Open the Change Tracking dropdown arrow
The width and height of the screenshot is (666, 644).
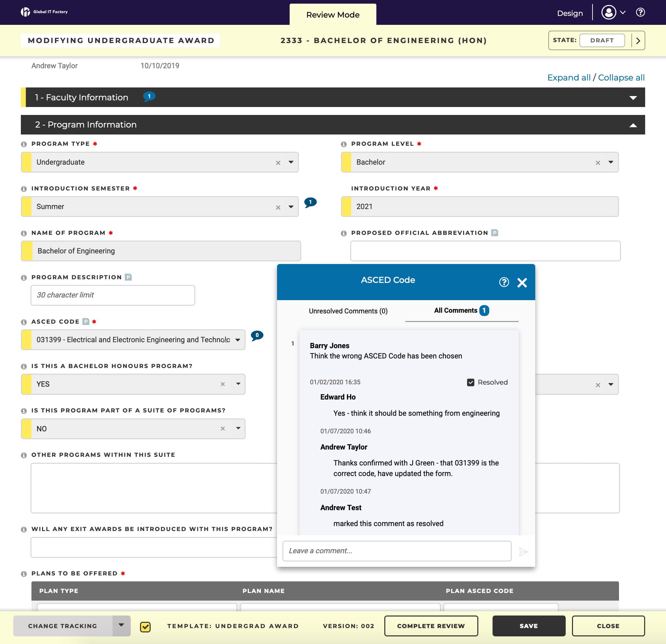coord(120,626)
